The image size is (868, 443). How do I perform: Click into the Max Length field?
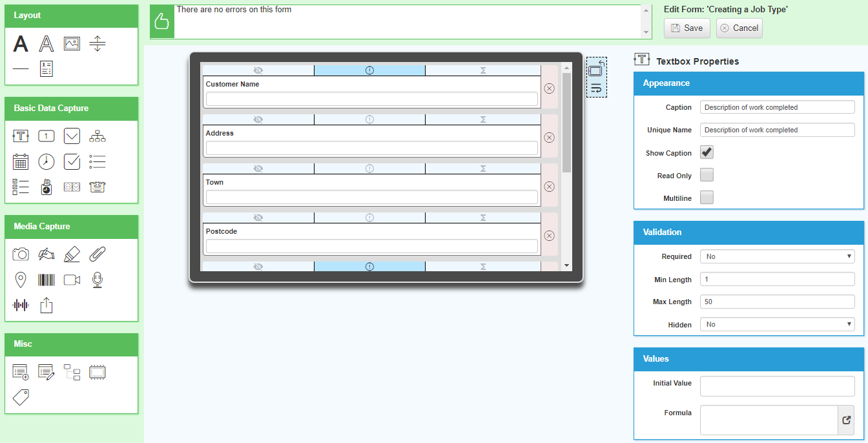777,302
